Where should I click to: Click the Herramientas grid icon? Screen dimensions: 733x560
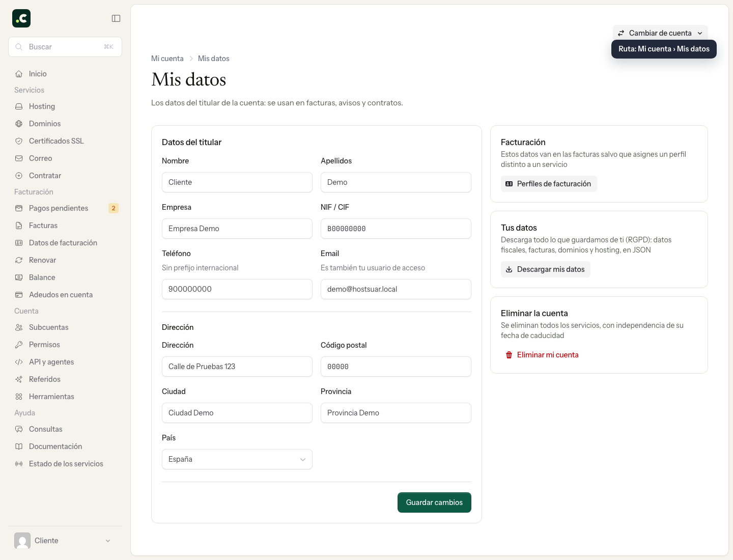tap(19, 397)
